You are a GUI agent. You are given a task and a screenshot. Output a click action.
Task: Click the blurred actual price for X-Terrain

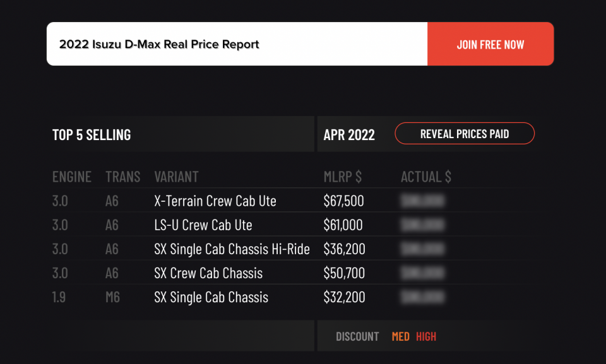(x=423, y=201)
